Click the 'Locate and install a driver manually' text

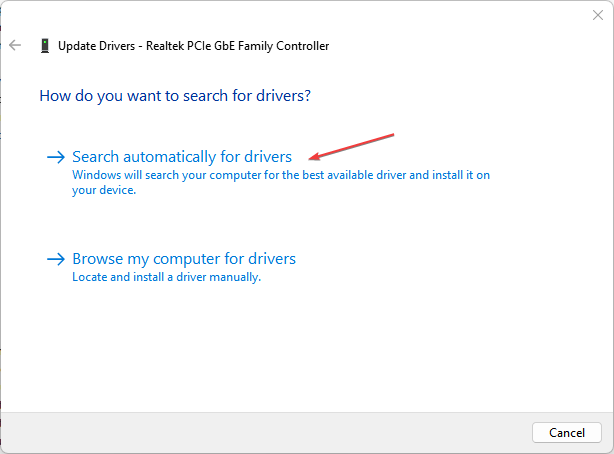click(x=166, y=277)
